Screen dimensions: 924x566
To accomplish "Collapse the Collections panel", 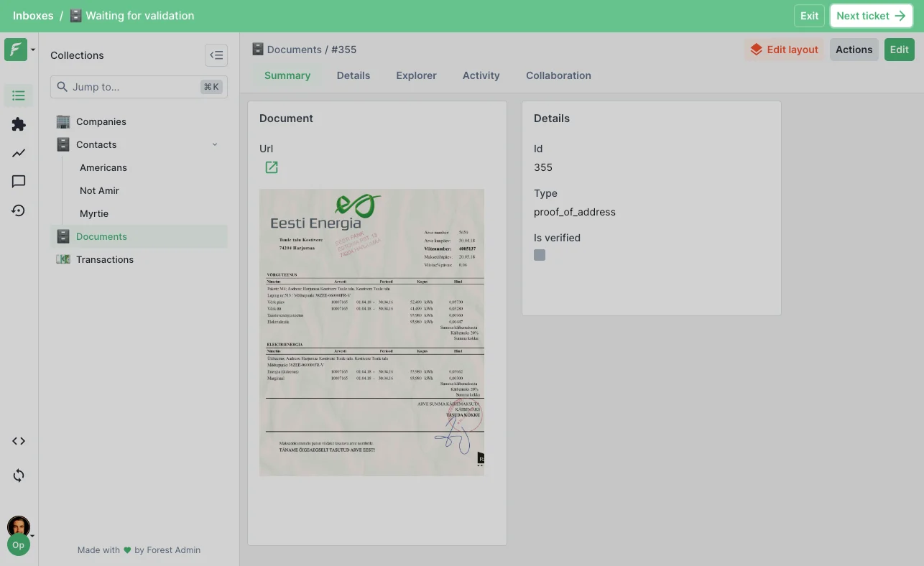I will point(216,55).
